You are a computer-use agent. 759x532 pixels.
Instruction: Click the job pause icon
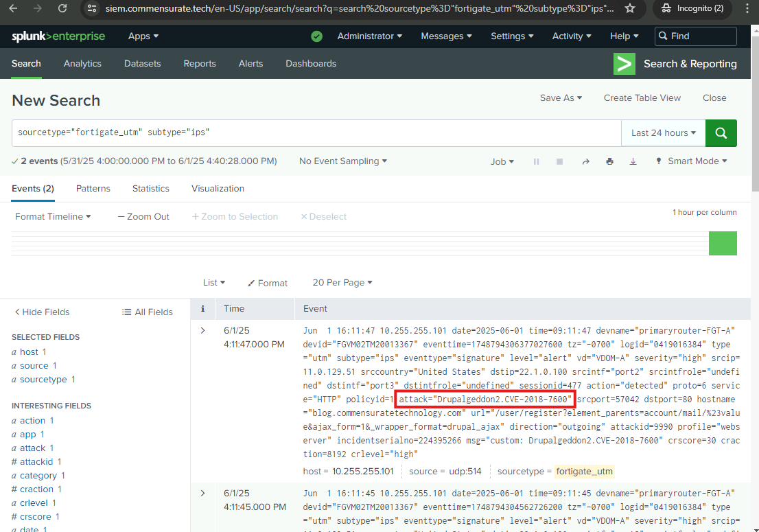point(537,161)
